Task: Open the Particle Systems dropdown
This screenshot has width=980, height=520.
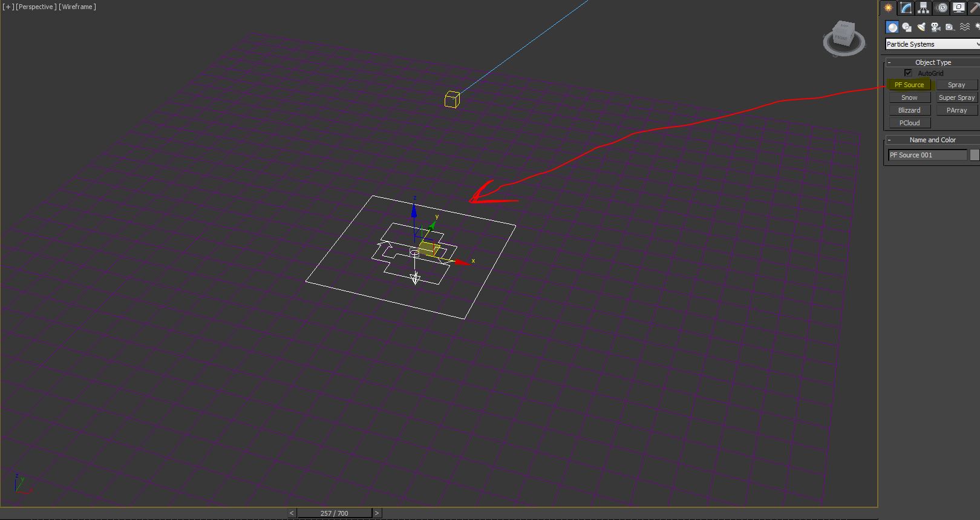Action: click(932, 44)
